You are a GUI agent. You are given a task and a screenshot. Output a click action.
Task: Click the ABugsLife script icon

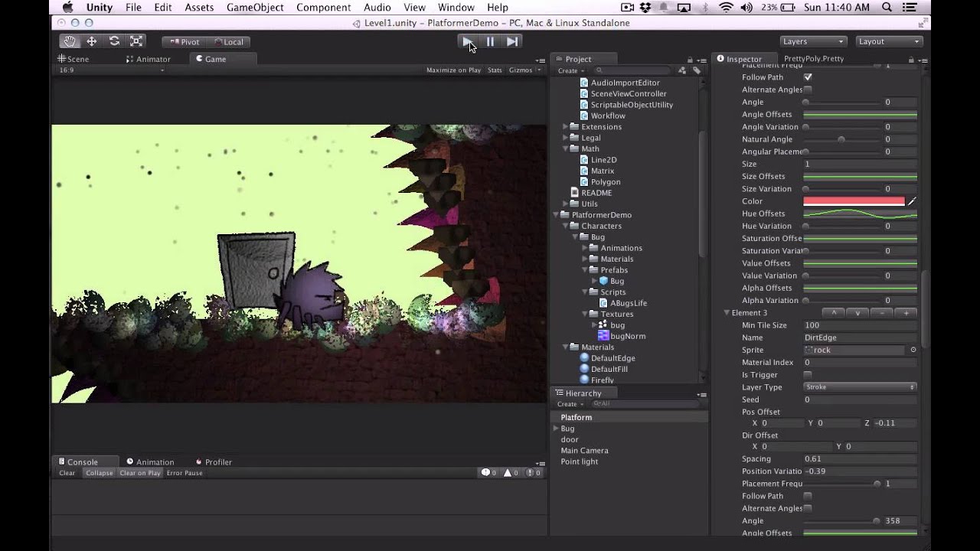[603, 303]
